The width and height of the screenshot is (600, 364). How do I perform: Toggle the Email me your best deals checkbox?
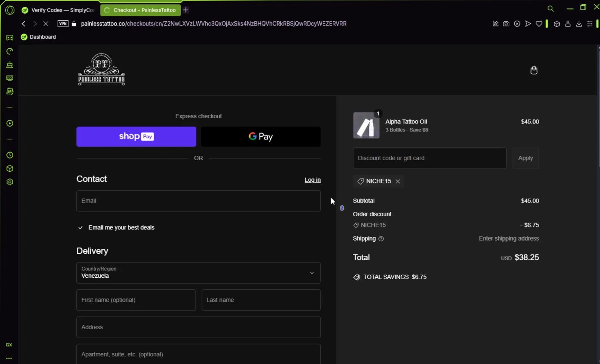tap(80, 227)
